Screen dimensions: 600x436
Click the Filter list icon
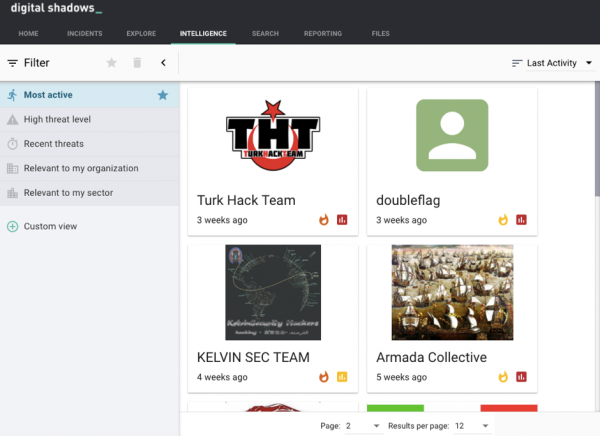tap(13, 63)
